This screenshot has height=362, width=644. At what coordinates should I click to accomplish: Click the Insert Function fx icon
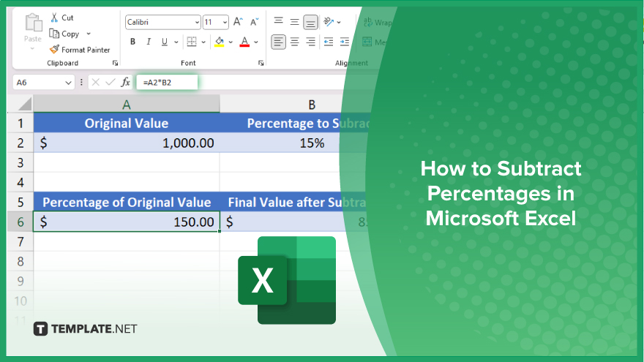(x=125, y=82)
